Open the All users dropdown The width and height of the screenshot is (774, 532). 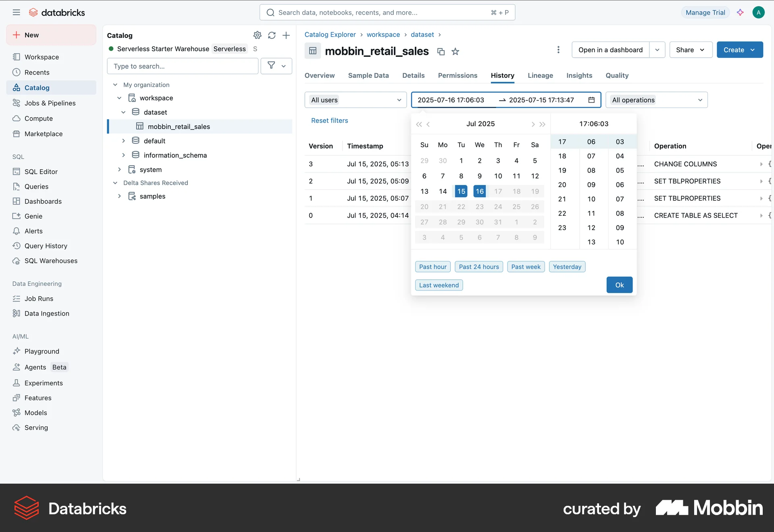(x=356, y=100)
